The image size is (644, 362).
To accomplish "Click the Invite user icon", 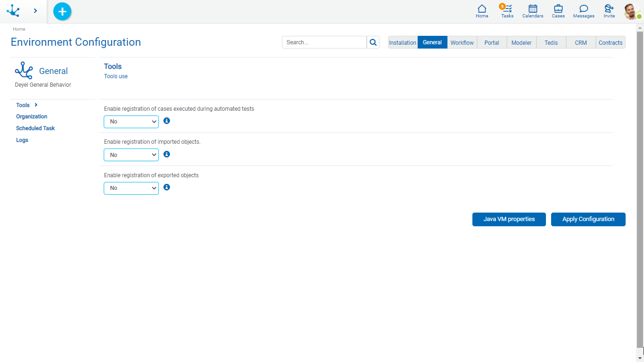I will click(x=609, y=11).
